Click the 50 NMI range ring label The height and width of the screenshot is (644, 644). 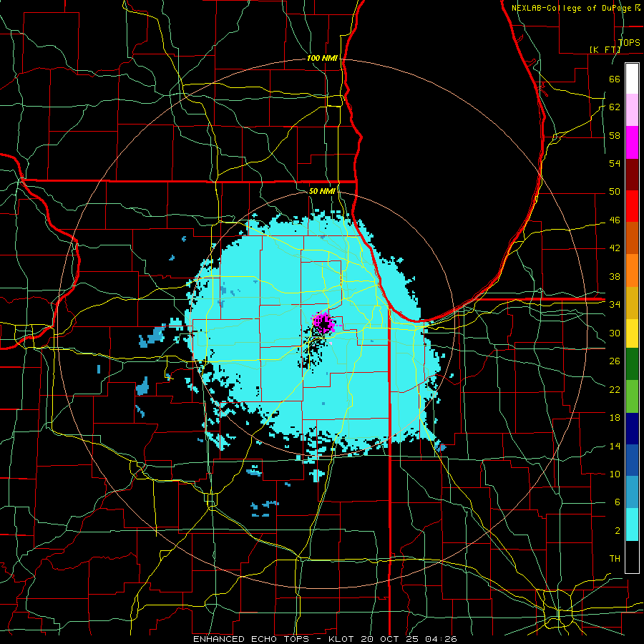coord(322,191)
